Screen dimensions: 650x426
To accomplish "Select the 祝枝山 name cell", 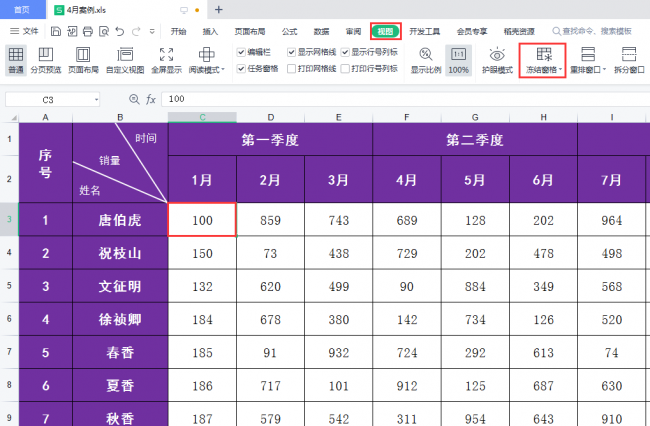I will (120, 253).
